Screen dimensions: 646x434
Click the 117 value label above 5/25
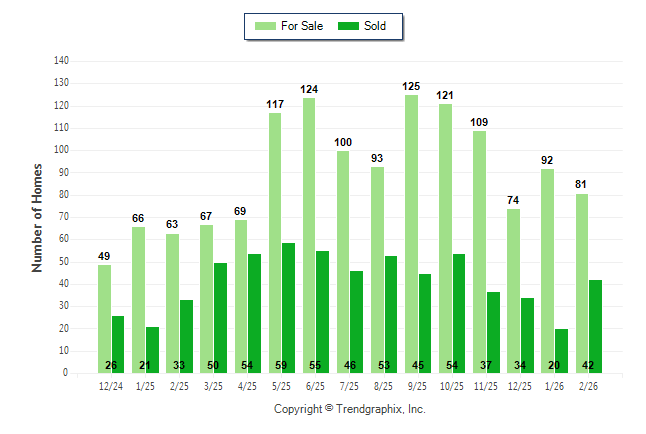point(275,105)
